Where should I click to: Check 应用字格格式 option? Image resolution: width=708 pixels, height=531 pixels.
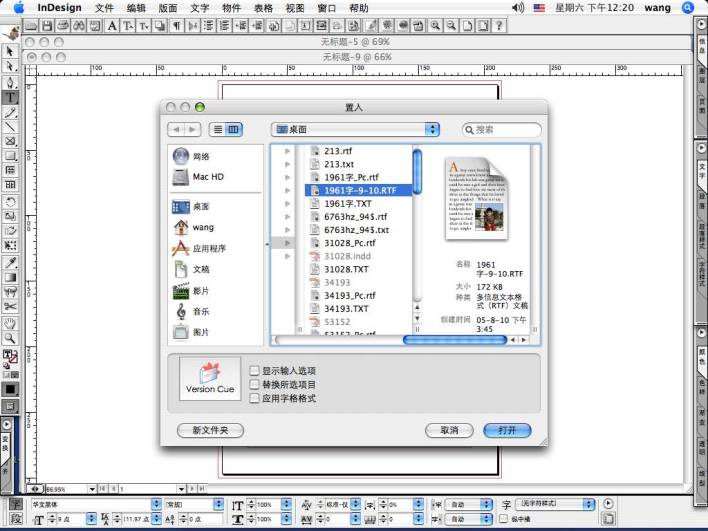(x=255, y=398)
